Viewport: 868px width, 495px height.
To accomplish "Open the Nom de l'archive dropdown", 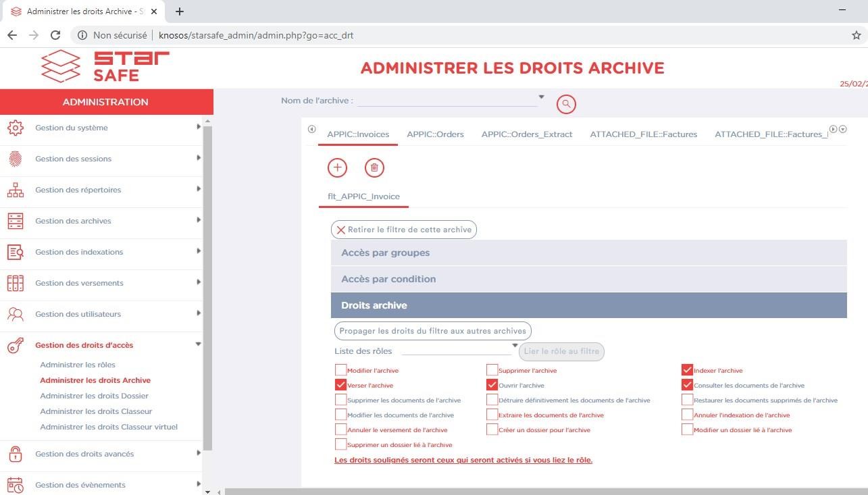I will (451, 101).
